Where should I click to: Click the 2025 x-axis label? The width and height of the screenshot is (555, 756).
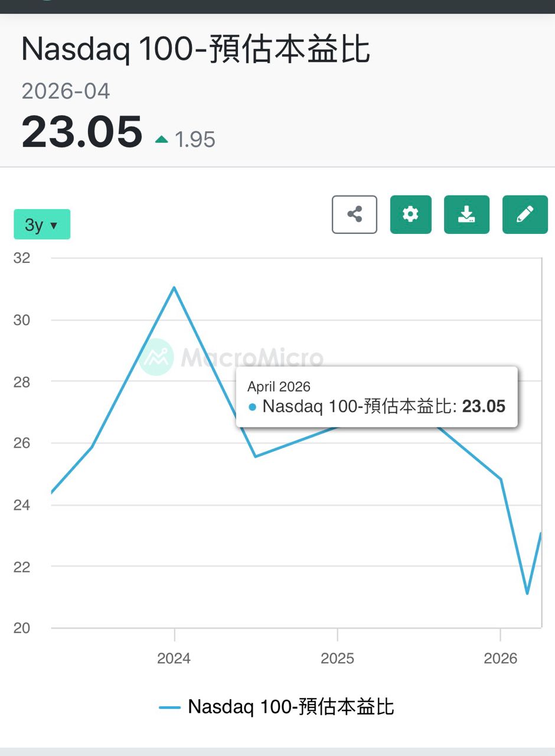pos(337,659)
